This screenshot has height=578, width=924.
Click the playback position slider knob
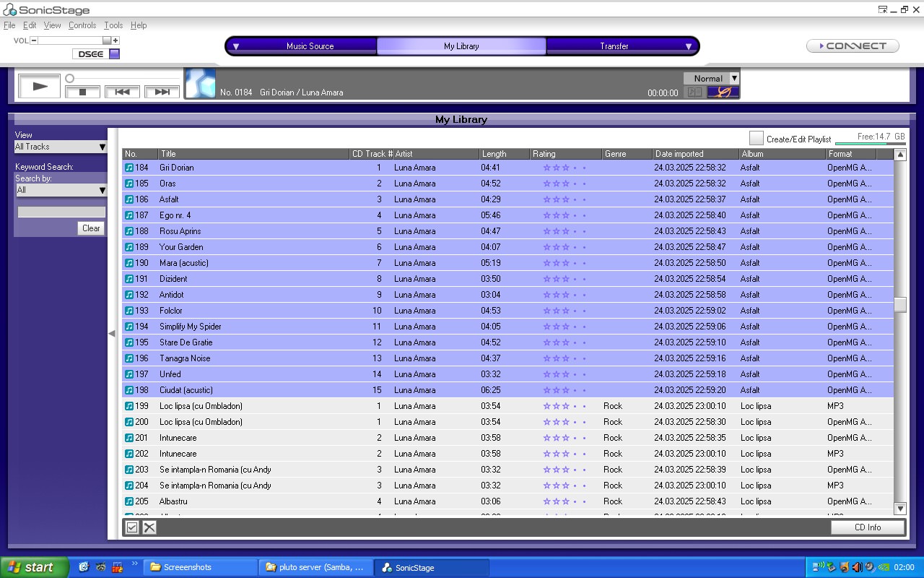point(70,78)
